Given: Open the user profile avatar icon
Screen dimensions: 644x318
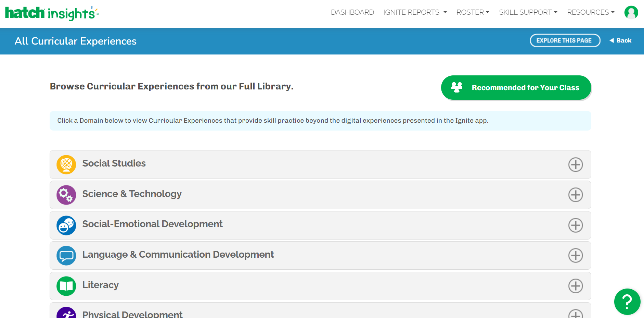Looking at the screenshot, I should pos(631,13).
